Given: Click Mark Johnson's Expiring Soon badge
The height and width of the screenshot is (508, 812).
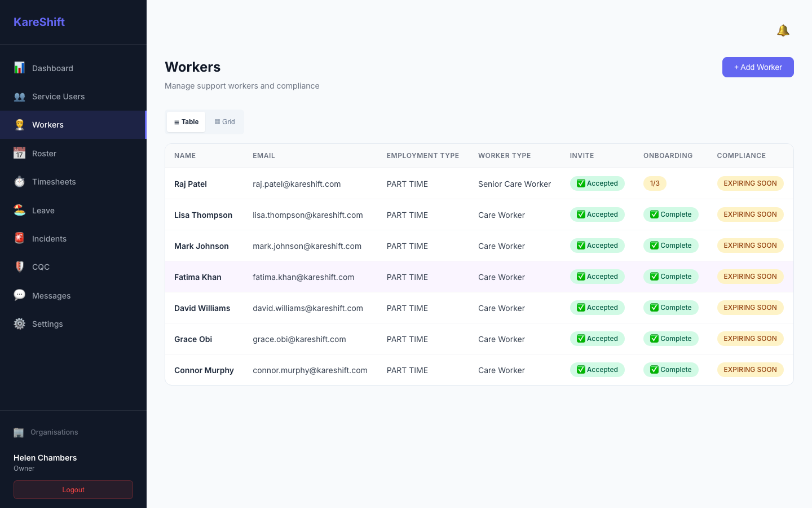Looking at the screenshot, I should pyautogui.click(x=750, y=246).
